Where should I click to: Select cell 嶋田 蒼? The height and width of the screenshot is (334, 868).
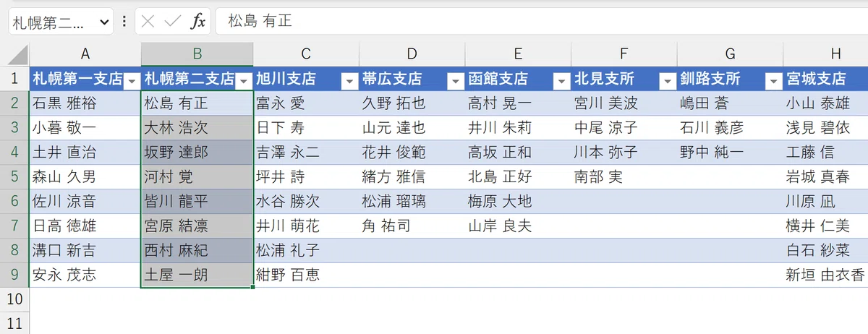coord(729,103)
